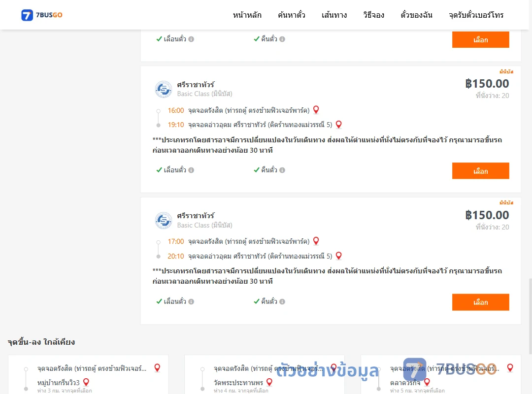Click info icon beside เลื่อนตั๋ว in 16:00 trip
The width and height of the screenshot is (532, 394).
click(191, 170)
